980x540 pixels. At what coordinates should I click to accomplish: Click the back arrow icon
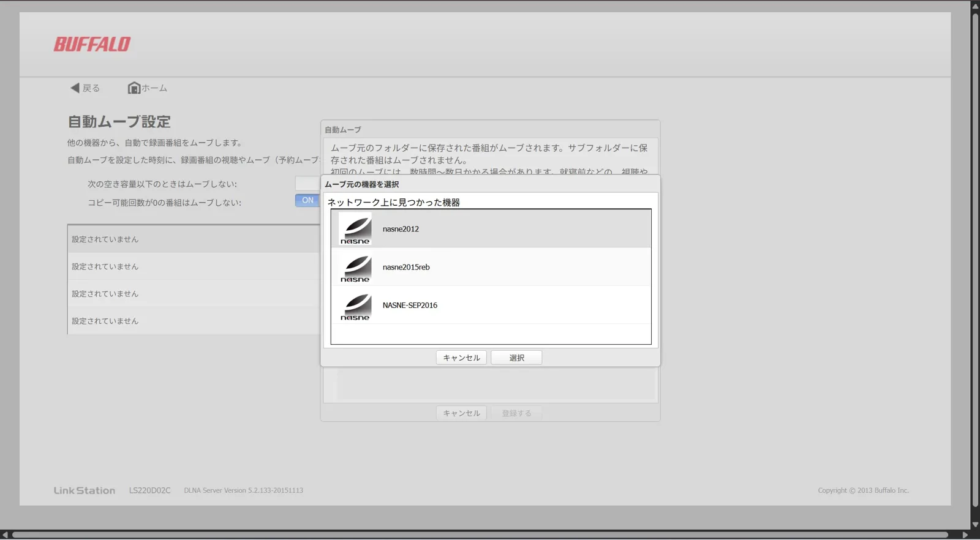click(75, 88)
